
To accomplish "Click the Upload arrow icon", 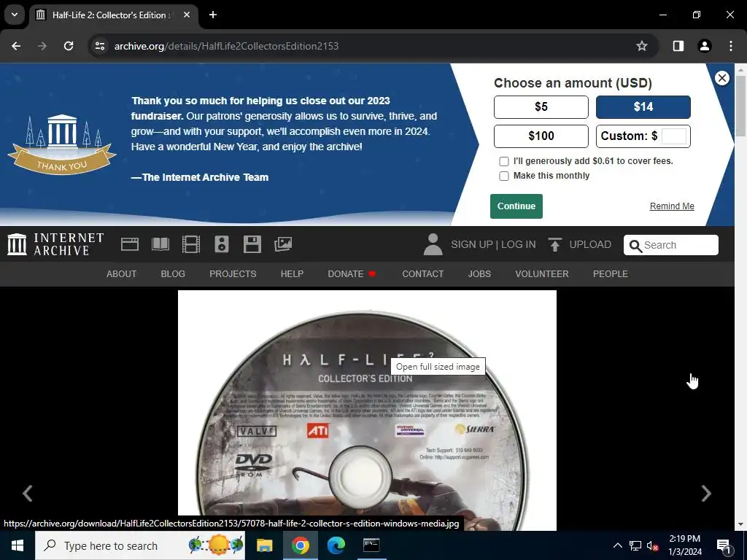I will [x=555, y=244].
